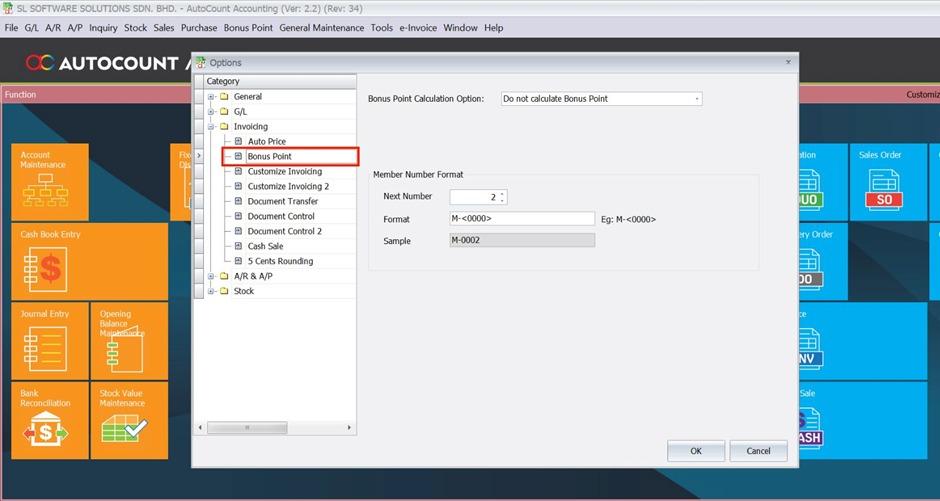Click the OK button
The image size is (940, 501).
pos(695,451)
